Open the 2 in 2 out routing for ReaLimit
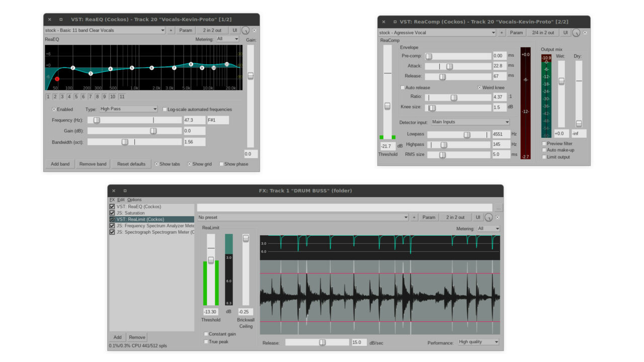Viewport: 644px width, 362px height. pyautogui.click(x=455, y=217)
